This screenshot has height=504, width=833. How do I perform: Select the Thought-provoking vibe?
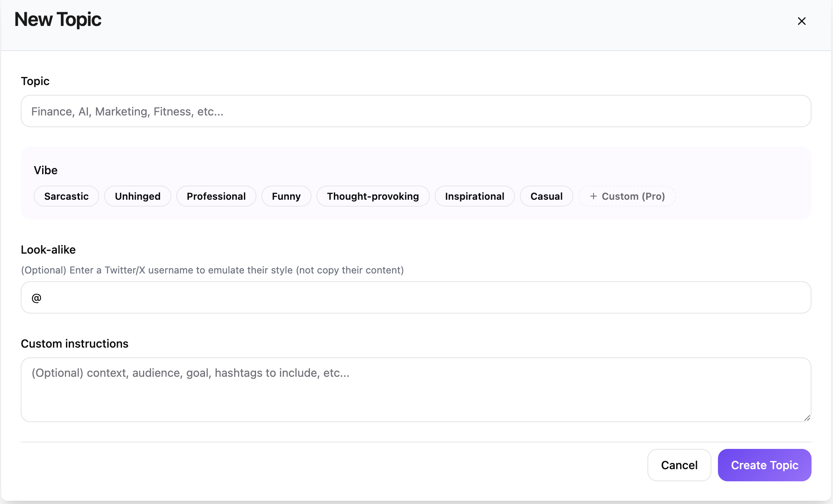[373, 196]
